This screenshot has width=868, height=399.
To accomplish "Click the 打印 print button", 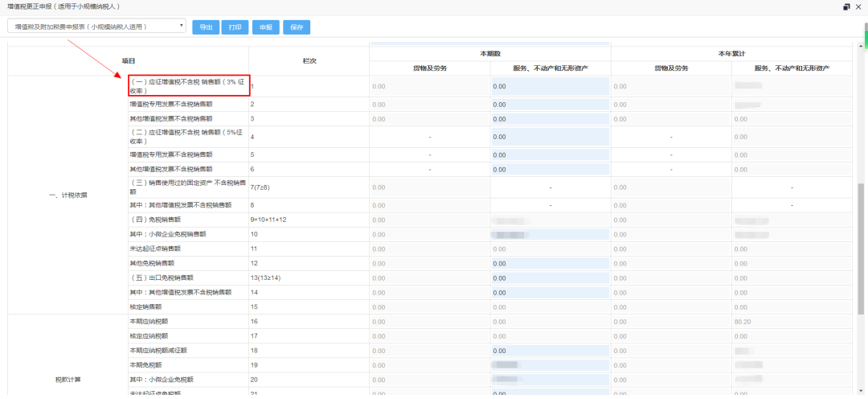I will (x=235, y=27).
